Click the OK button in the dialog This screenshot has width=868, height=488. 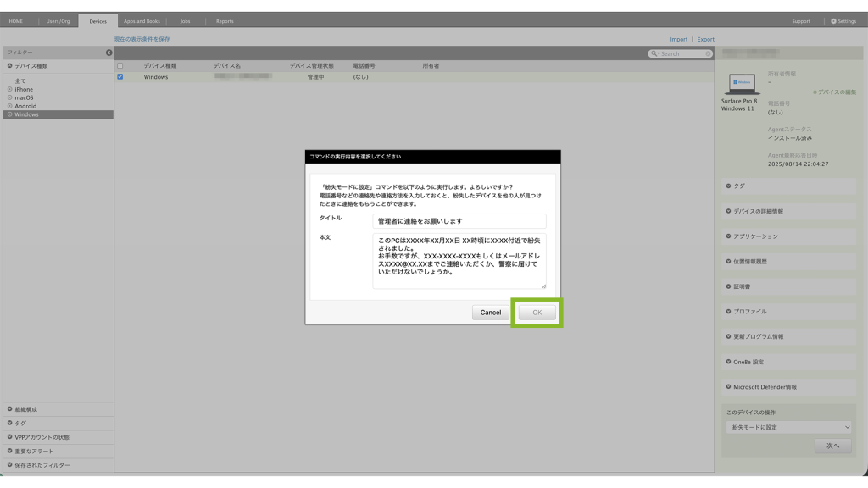tap(537, 313)
